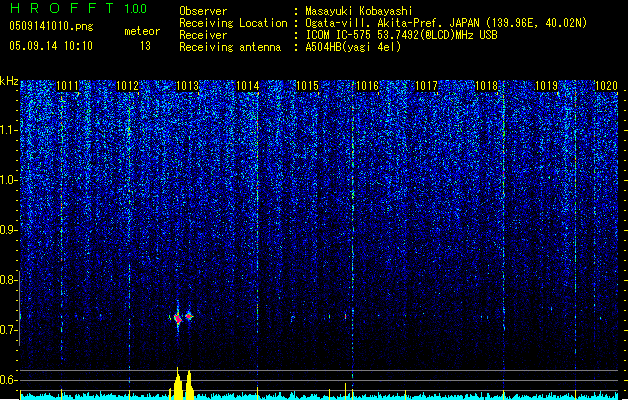Image resolution: width=629 pixels, height=400 pixels.
Task: Click the 'meteor' label
Action: point(142,31)
